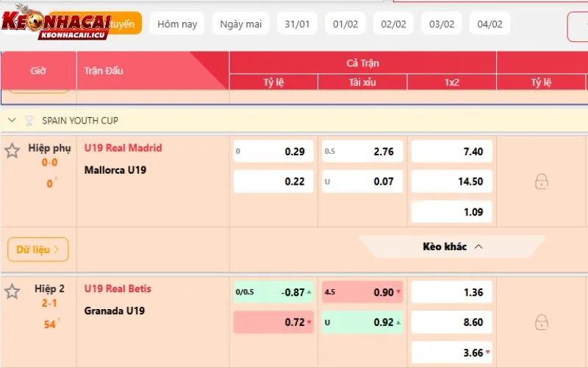Select draw odds 3.66
588x368 pixels.
click(451, 353)
